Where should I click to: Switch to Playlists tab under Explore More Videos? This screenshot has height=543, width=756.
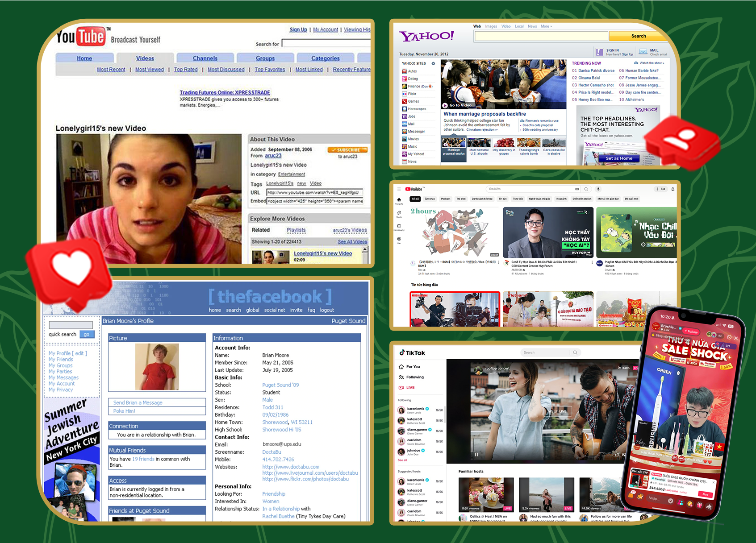(296, 230)
